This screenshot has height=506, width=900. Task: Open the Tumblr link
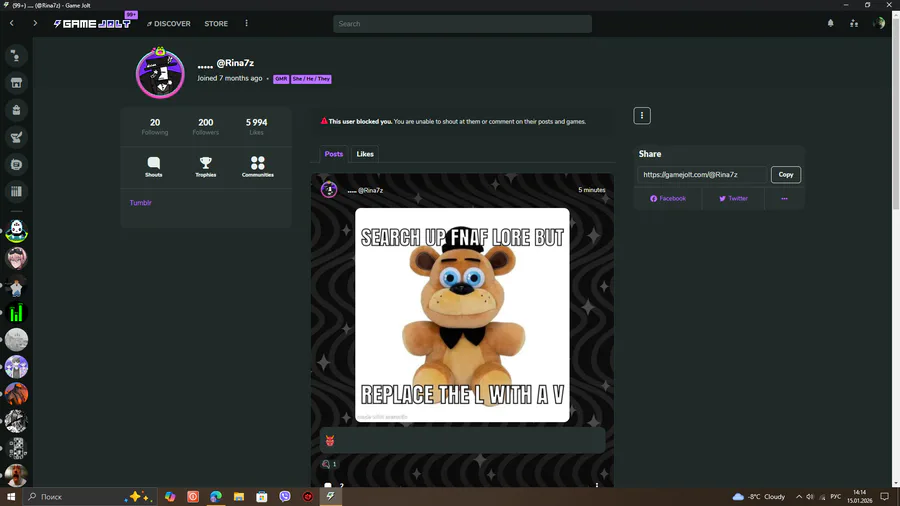tap(141, 203)
